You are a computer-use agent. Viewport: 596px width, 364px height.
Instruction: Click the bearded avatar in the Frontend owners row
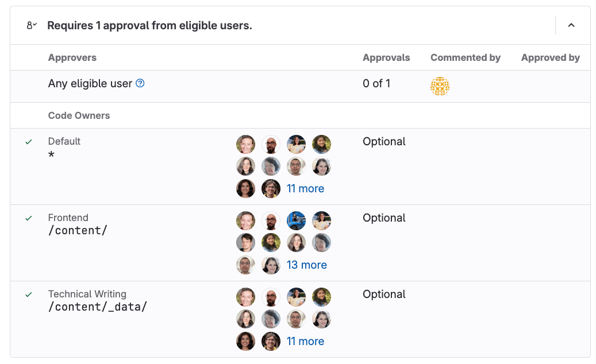(x=271, y=220)
